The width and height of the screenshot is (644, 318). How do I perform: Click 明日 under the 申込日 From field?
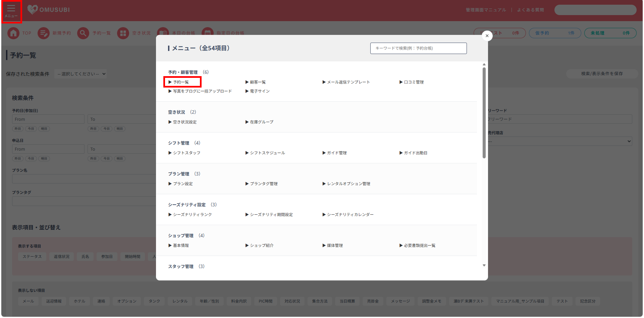pyautogui.click(x=44, y=159)
